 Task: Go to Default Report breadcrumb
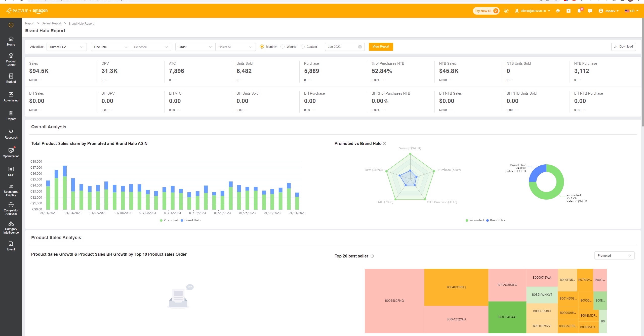click(51, 23)
